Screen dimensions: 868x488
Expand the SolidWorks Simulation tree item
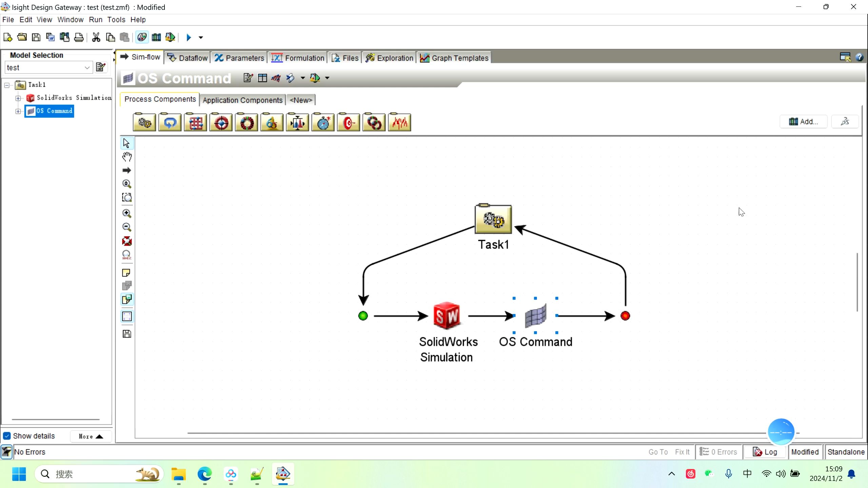(x=18, y=98)
